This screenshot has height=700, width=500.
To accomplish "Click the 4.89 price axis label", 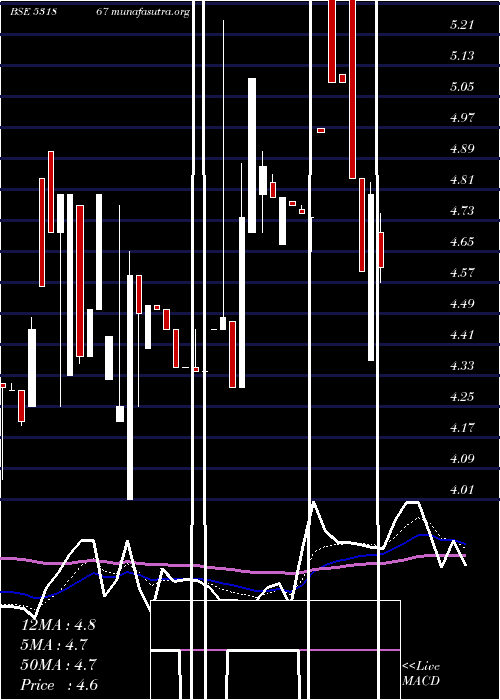I will [462, 149].
